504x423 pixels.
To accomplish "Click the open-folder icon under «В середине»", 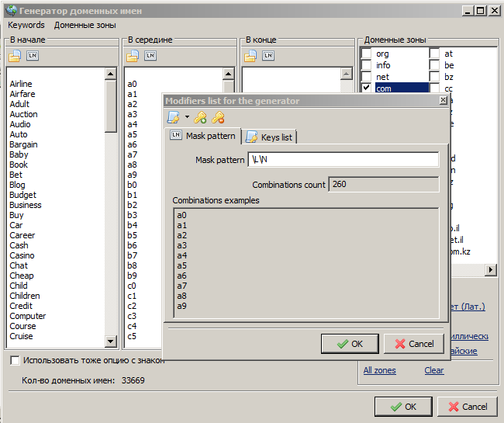I will click(133, 56).
